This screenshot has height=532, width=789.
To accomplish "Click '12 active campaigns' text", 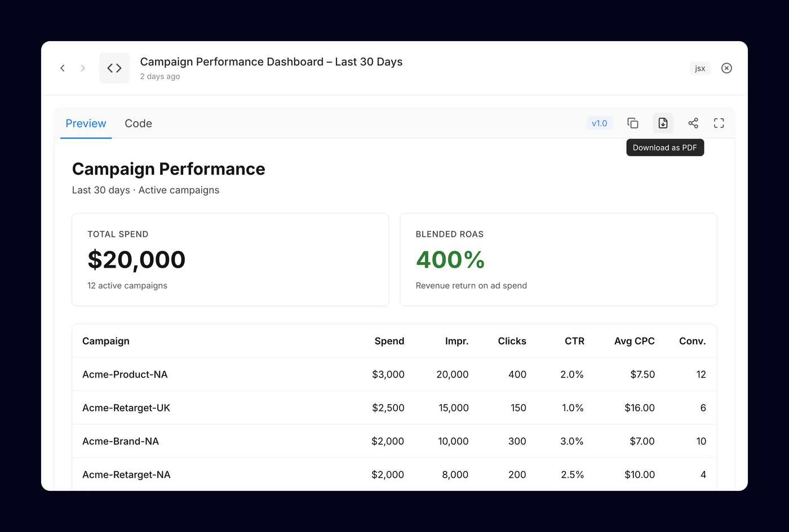I will click(x=127, y=286).
